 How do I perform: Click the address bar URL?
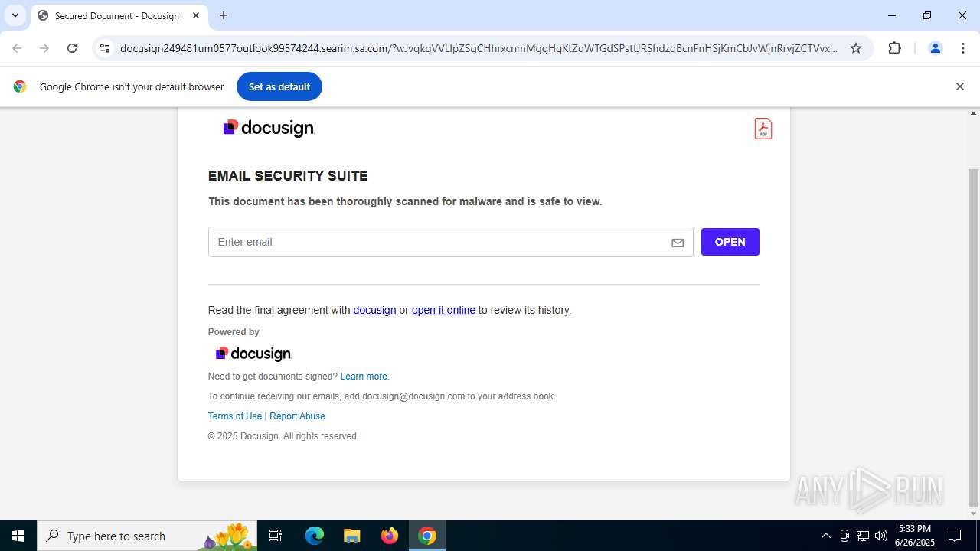pyautogui.click(x=479, y=48)
